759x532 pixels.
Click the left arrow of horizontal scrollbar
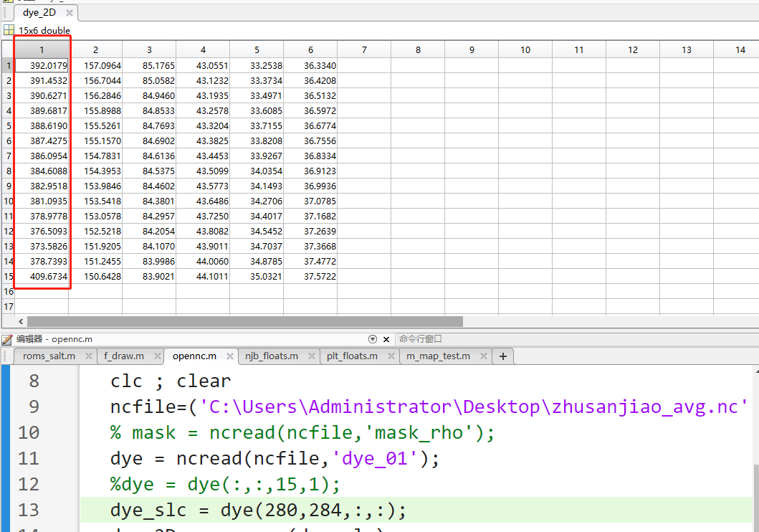[20, 322]
